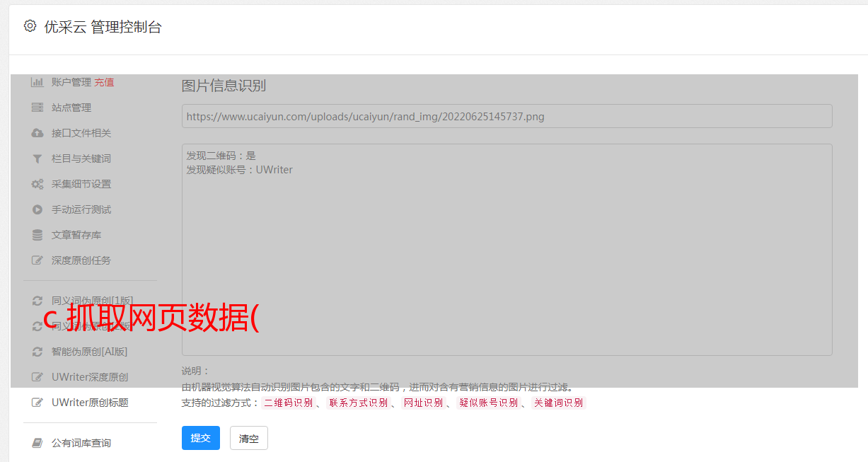Click the 清空 button
Screen dimensions: 868x462
click(249, 438)
